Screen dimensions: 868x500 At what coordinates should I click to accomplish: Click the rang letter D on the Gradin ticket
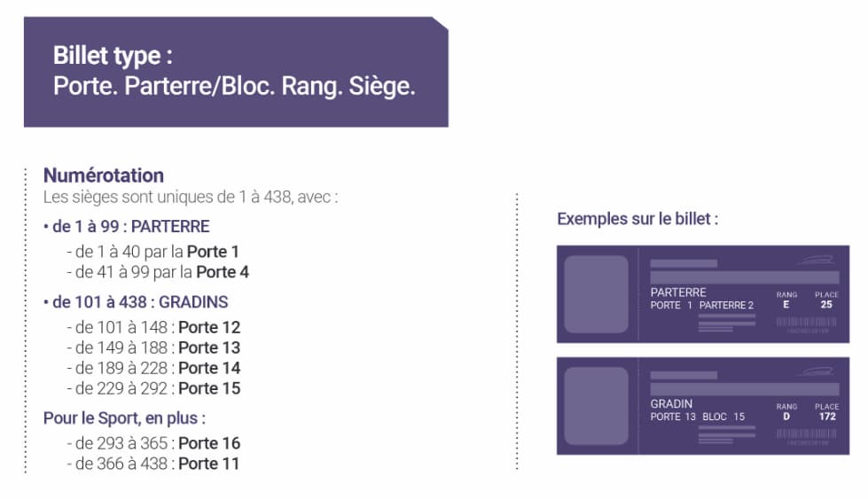click(786, 417)
